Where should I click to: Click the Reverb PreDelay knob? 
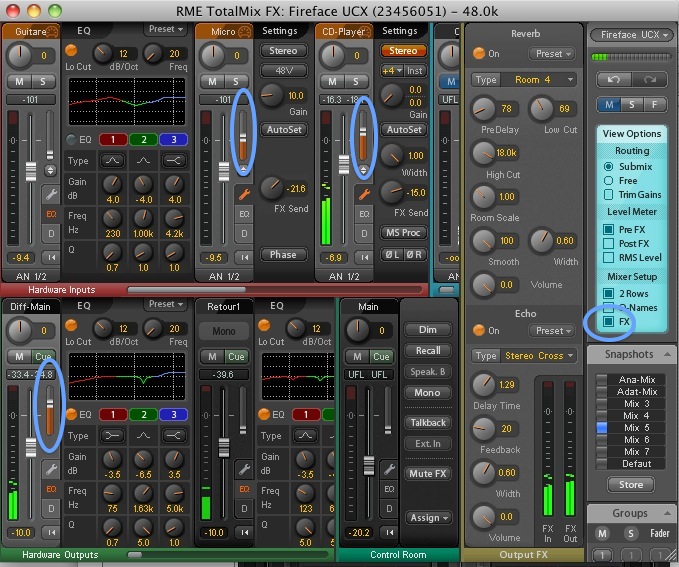click(x=484, y=109)
